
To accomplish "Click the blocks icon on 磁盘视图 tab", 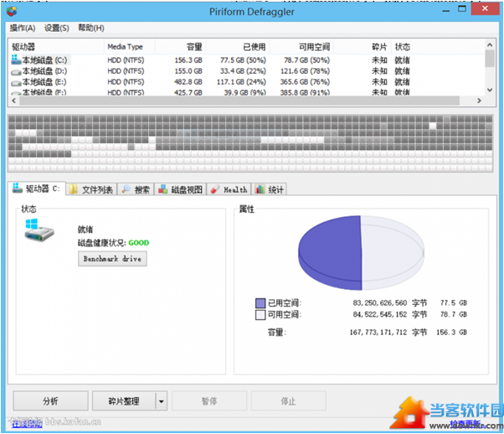I will (163, 189).
